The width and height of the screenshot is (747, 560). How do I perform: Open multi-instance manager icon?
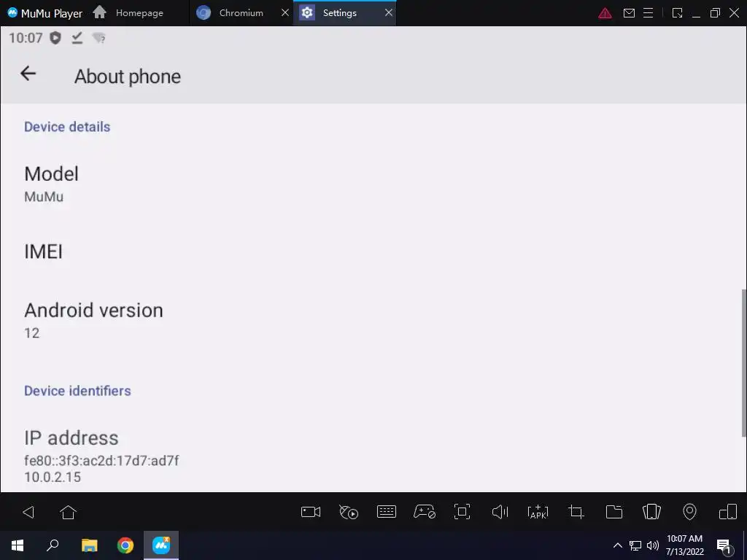tap(728, 512)
